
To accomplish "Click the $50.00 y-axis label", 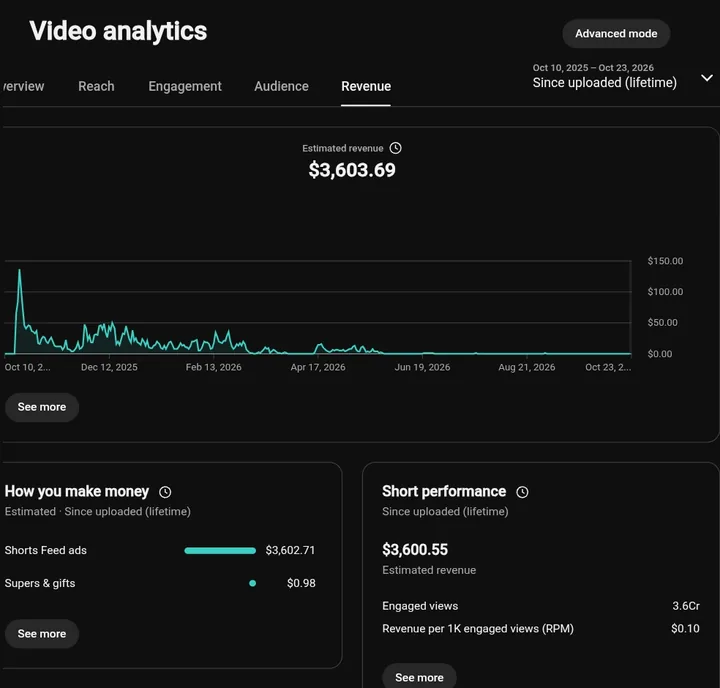I will pyautogui.click(x=662, y=322).
